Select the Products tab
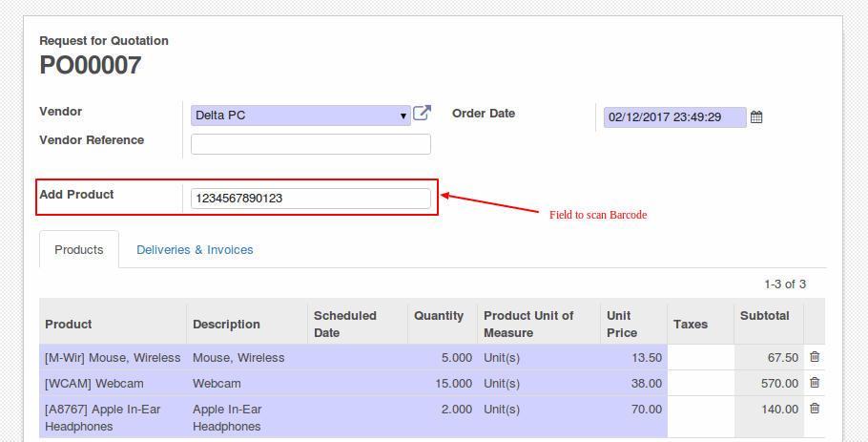The image size is (868, 442). 79,250
